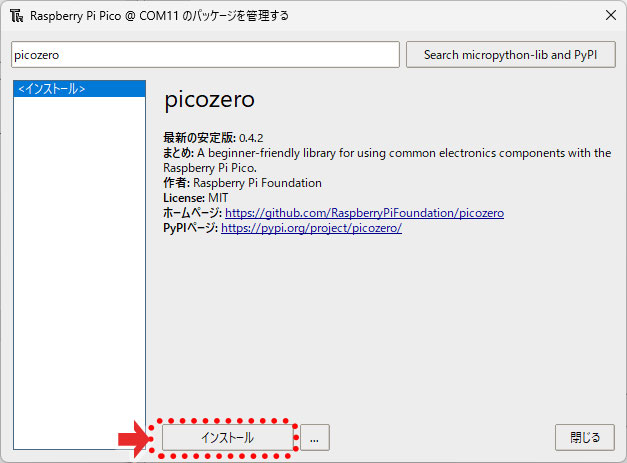Viewport: 627px width, 463px height.
Task: Click the picozero package heading
Action: (x=210, y=100)
